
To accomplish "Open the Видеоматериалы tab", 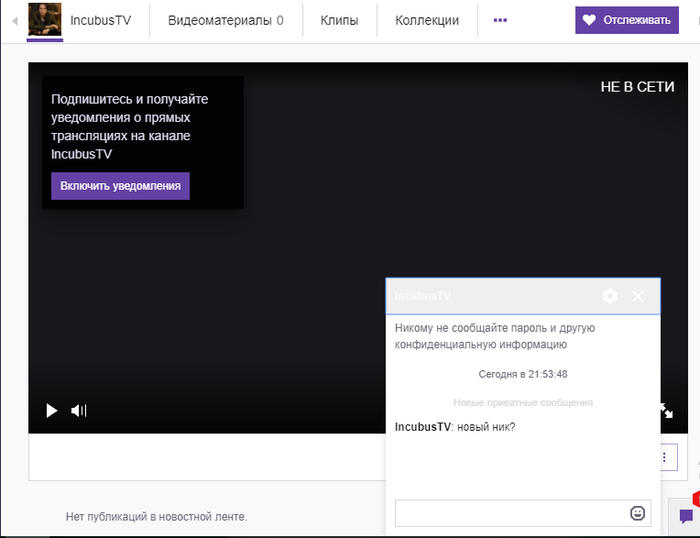I will click(225, 21).
